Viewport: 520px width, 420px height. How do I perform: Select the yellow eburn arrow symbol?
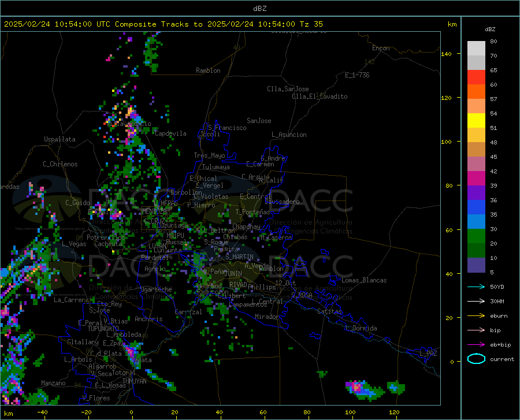click(476, 315)
